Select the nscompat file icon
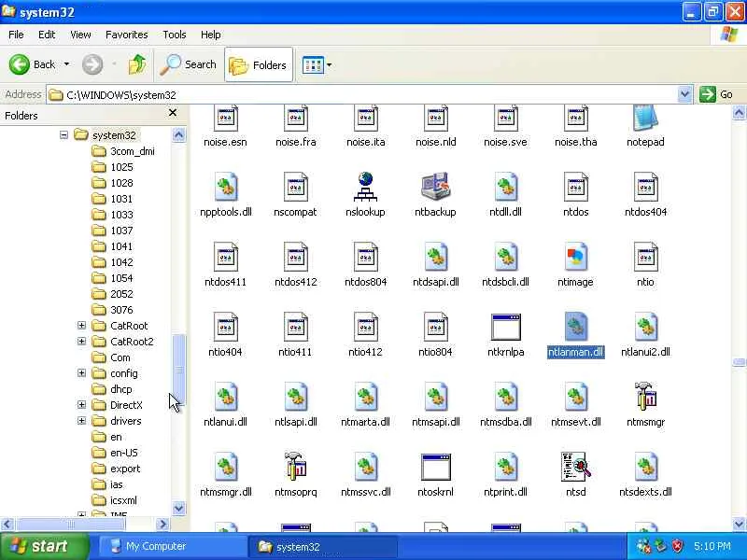The width and height of the screenshot is (747, 560). click(295, 188)
